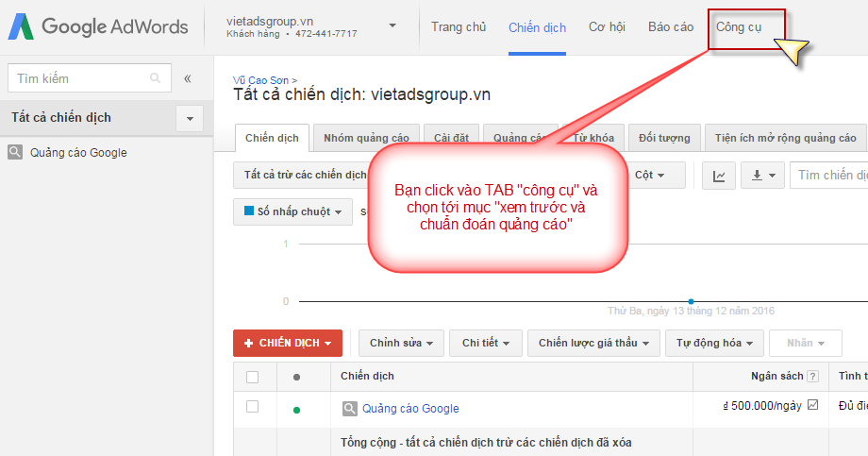Viewport: 868px width, 456px height.
Task: Click the search campaign icon beside Quảng cáo Google
Action: coord(350,409)
